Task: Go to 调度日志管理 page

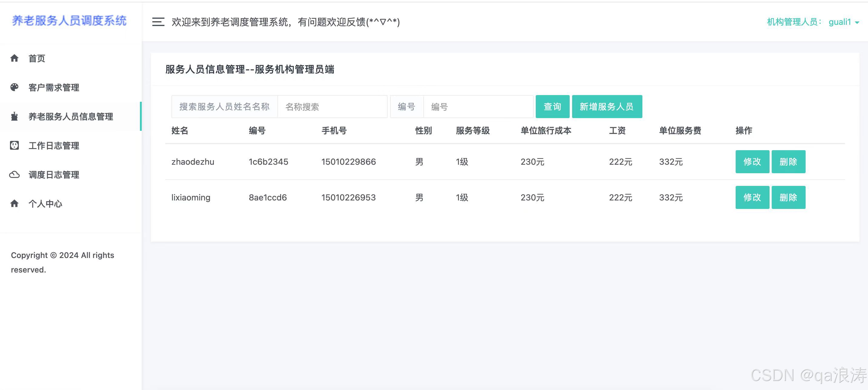Action: pos(54,174)
